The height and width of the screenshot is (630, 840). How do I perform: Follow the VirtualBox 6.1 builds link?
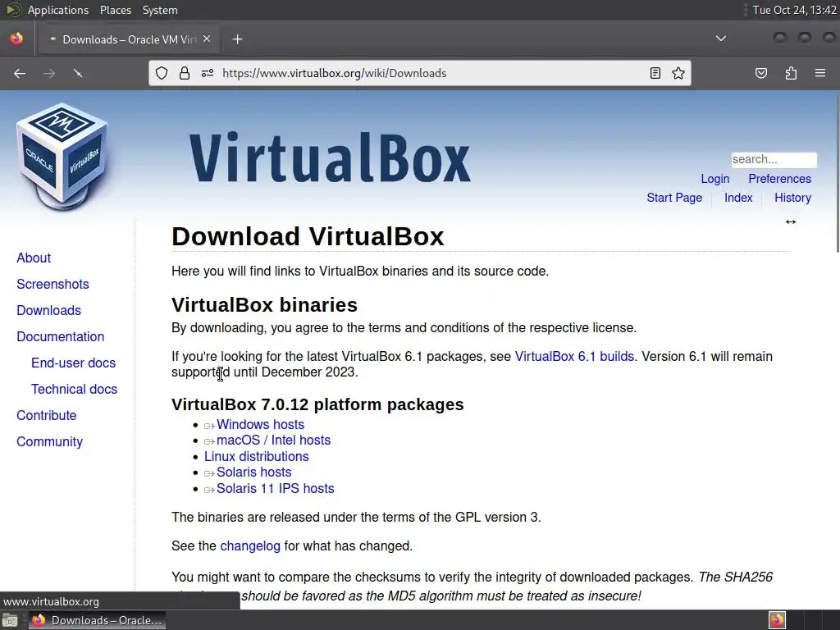[x=574, y=357]
